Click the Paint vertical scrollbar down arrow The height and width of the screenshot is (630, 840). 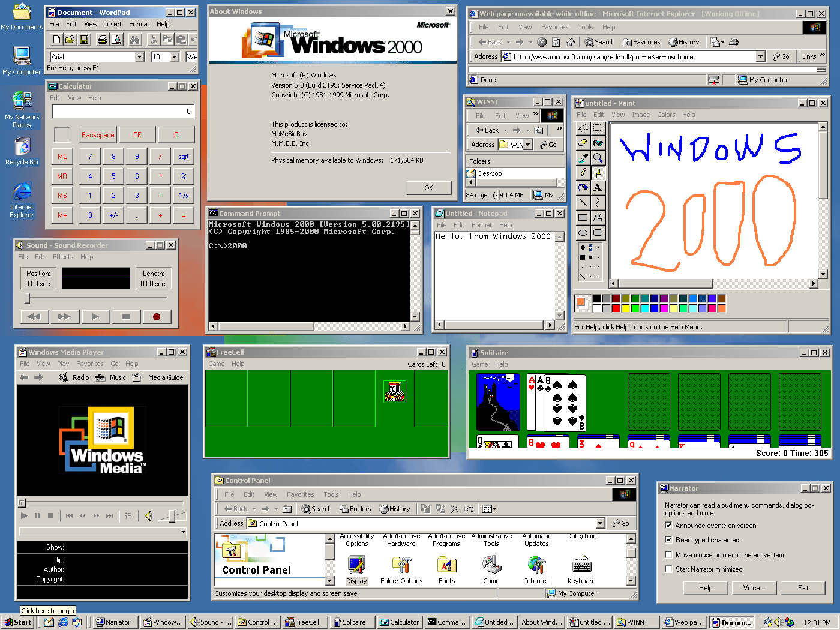click(x=823, y=275)
